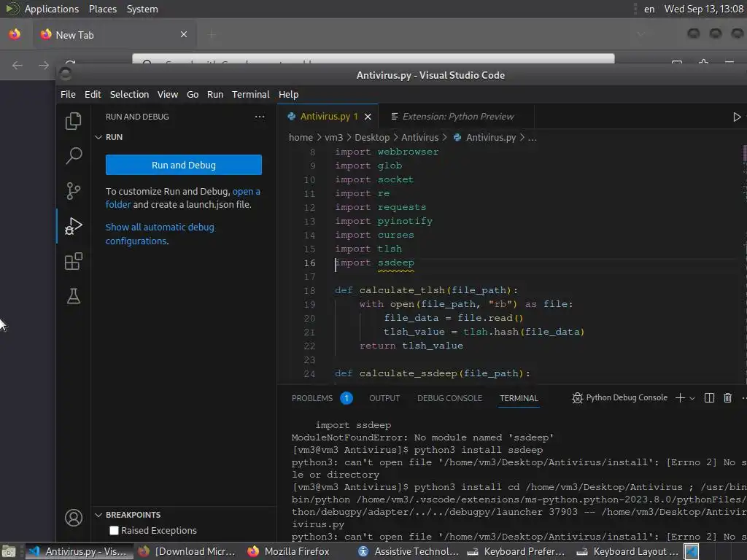The image size is (747, 560).
Task: Switch to Keyboard Preferences taskbar window
Action: click(517, 551)
